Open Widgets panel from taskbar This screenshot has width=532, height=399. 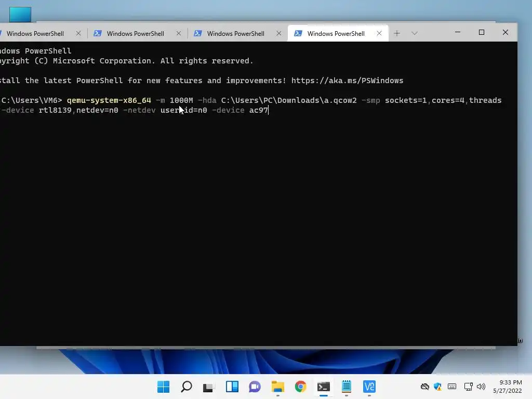[x=232, y=387]
